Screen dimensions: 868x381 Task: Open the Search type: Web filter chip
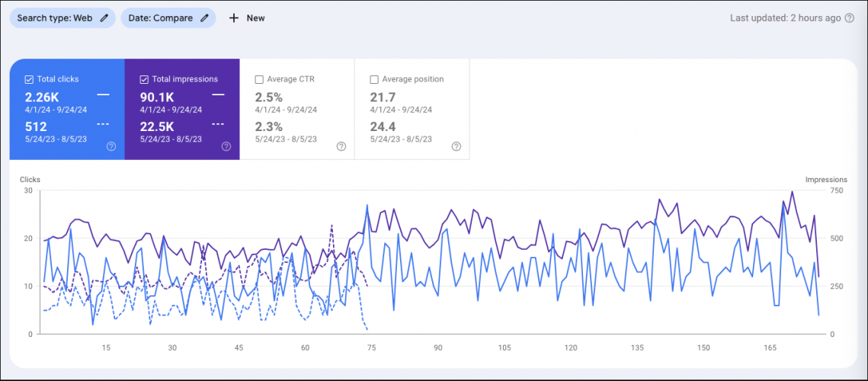point(55,18)
